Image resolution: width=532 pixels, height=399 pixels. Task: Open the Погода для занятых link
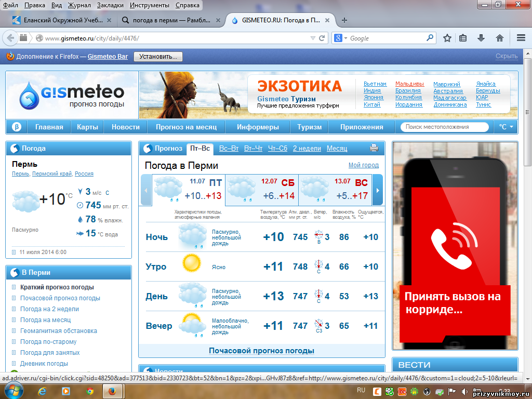pos(50,353)
